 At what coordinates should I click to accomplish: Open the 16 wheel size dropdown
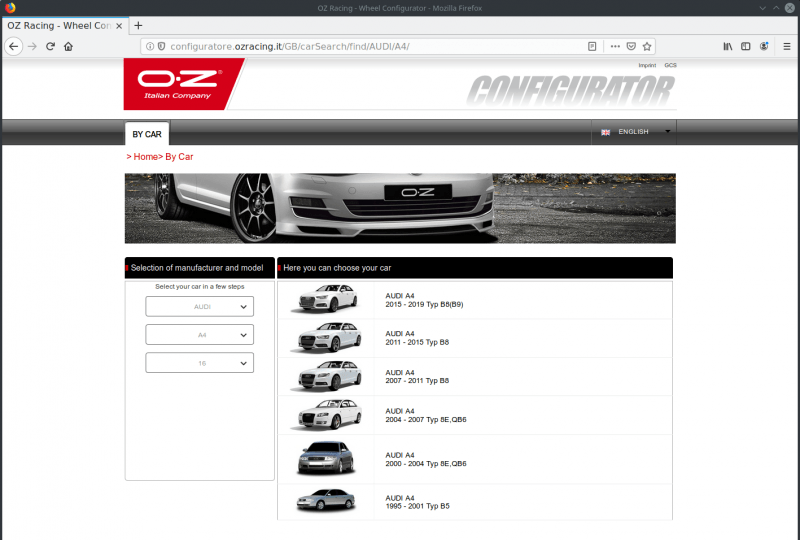pyautogui.click(x=199, y=363)
